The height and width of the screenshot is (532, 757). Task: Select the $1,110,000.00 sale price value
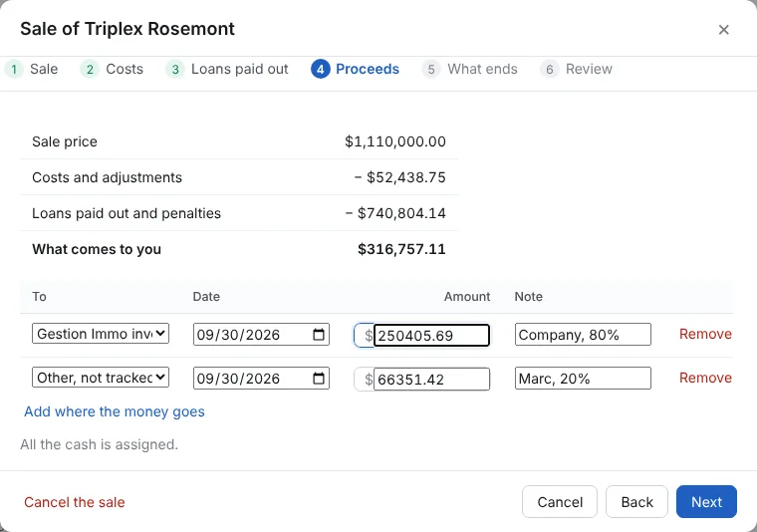pos(395,141)
